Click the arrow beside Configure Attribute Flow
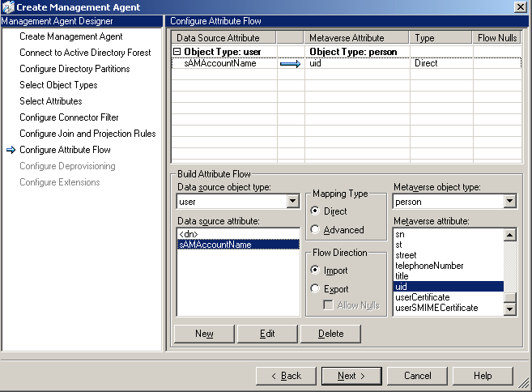The width and height of the screenshot is (532, 392). [x=11, y=150]
